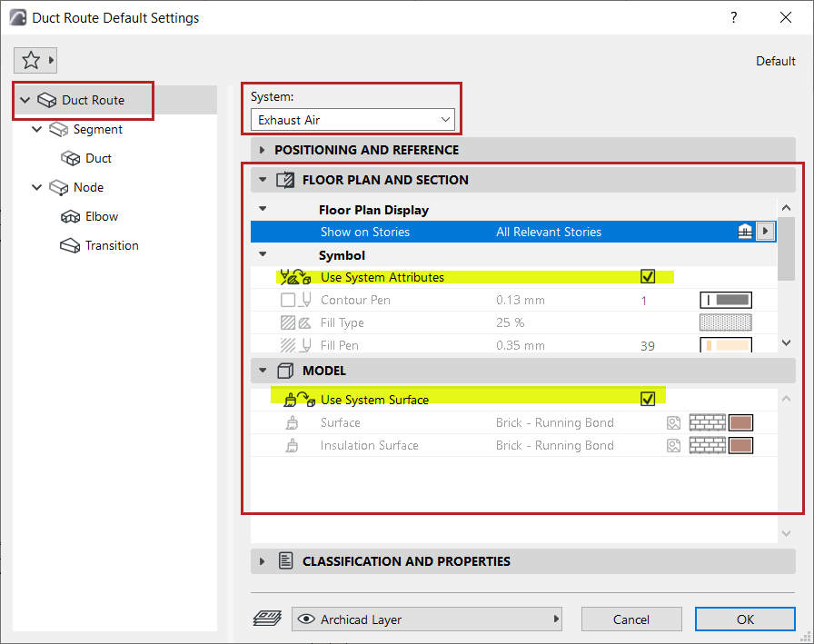The height and width of the screenshot is (644, 814).
Task: Collapse the Floor Plan Display group
Action: coord(263,209)
